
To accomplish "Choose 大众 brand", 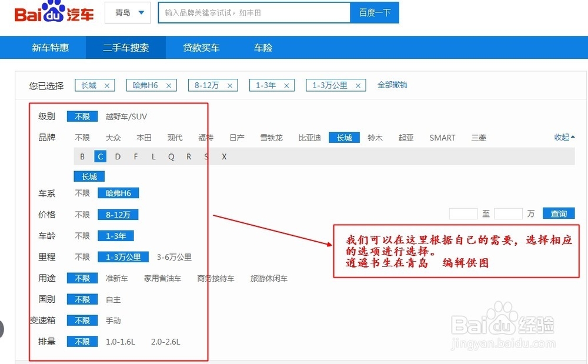I will [113, 138].
